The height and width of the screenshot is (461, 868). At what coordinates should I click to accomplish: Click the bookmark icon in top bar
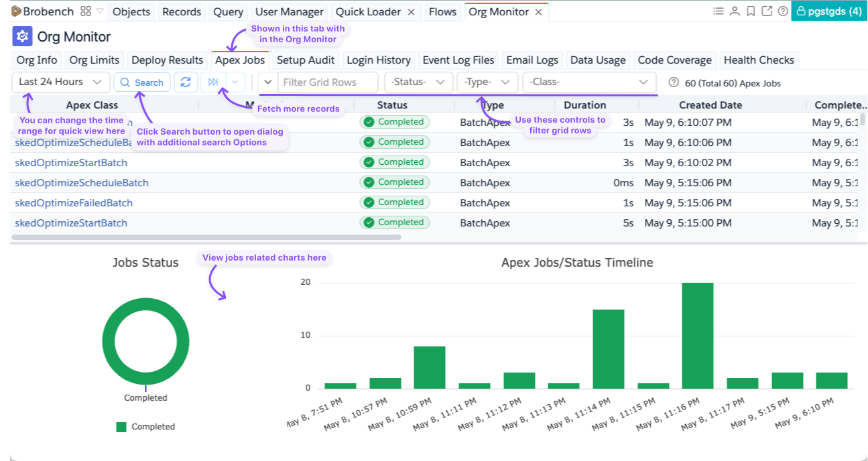751,11
